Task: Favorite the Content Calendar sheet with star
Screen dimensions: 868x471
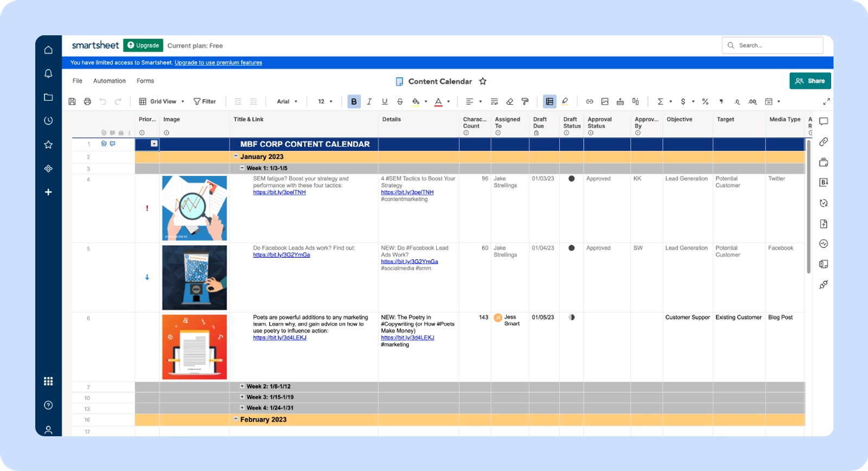Action: (483, 81)
